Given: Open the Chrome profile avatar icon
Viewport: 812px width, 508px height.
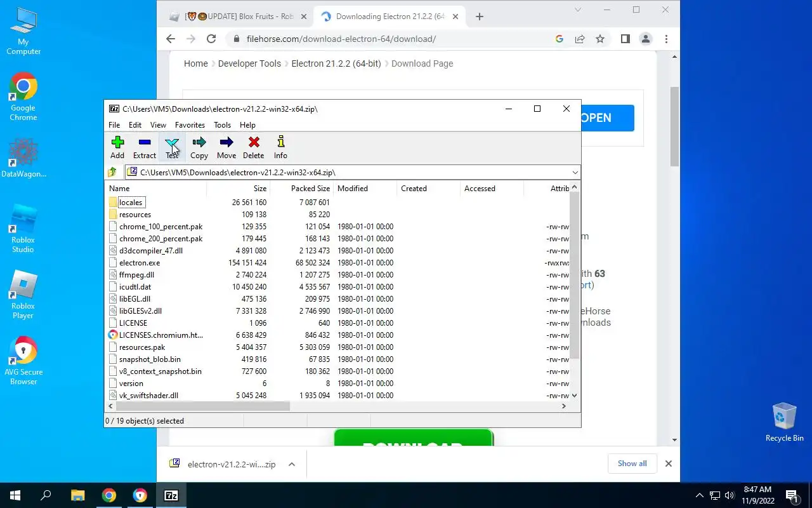Looking at the screenshot, I should click(x=646, y=39).
